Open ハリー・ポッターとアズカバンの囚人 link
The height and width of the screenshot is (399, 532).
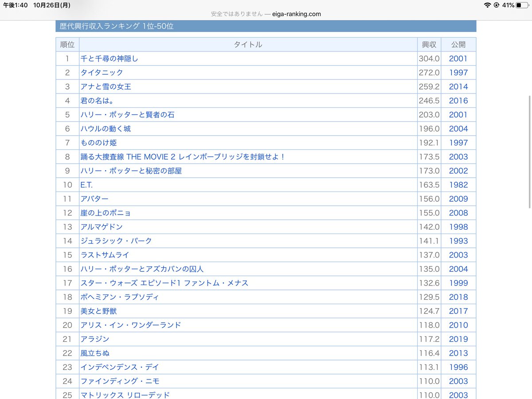coord(142,269)
